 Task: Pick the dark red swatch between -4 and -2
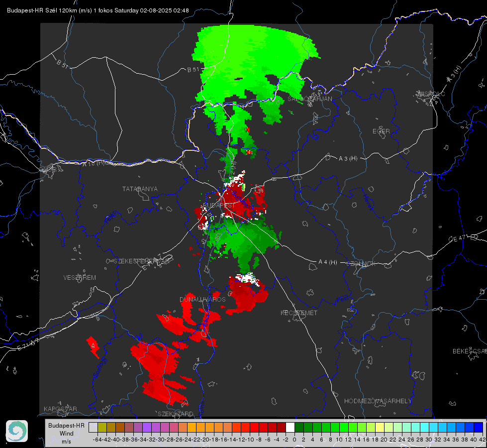coord(281,428)
